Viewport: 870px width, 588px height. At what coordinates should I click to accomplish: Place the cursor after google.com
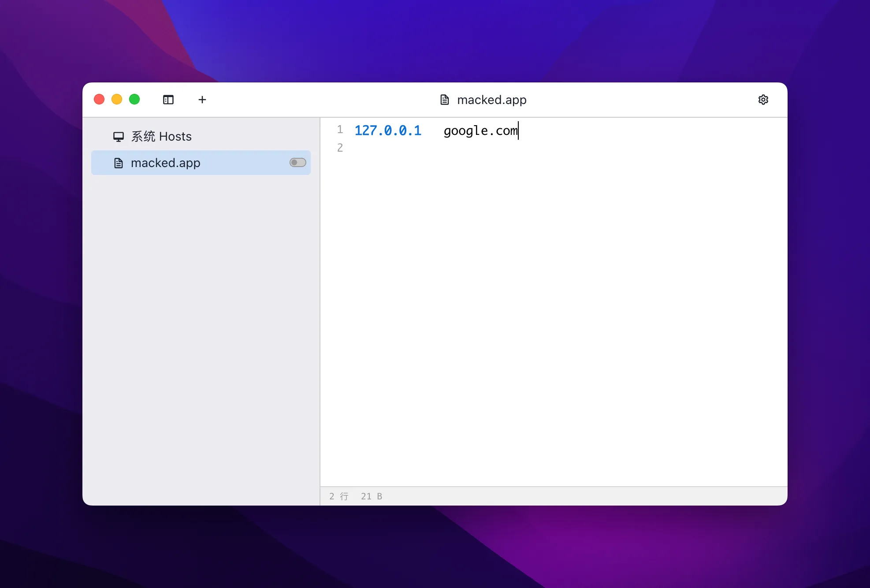click(x=518, y=131)
